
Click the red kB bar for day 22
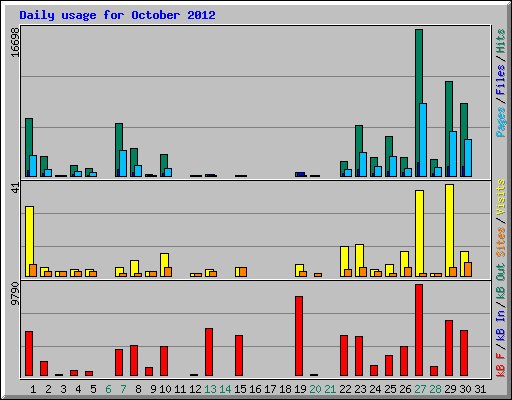click(x=344, y=356)
